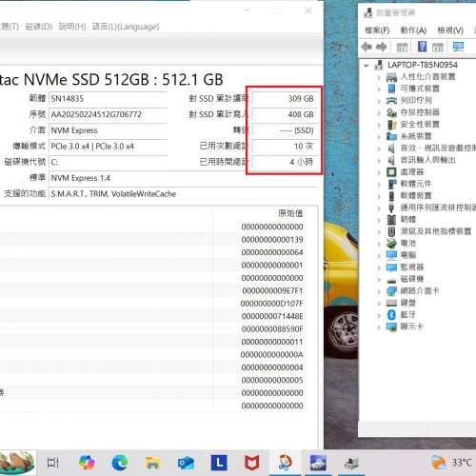Select the 列印佇列 printer icon
Screen dimensions: 476x476
[391, 101]
